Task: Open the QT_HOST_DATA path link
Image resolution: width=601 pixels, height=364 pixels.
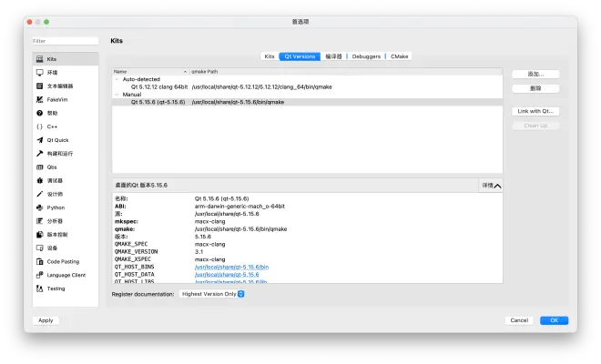Action: tap(227, 275)
